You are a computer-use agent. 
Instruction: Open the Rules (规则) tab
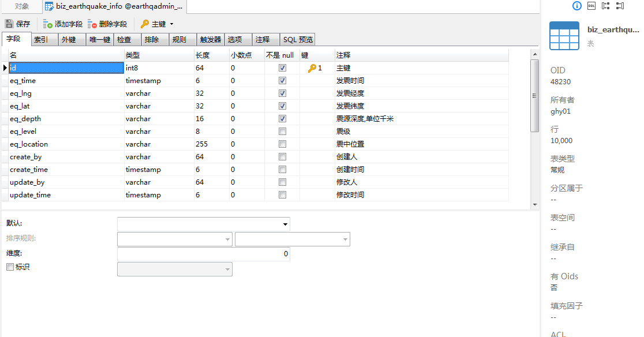[x=183, y=39]
